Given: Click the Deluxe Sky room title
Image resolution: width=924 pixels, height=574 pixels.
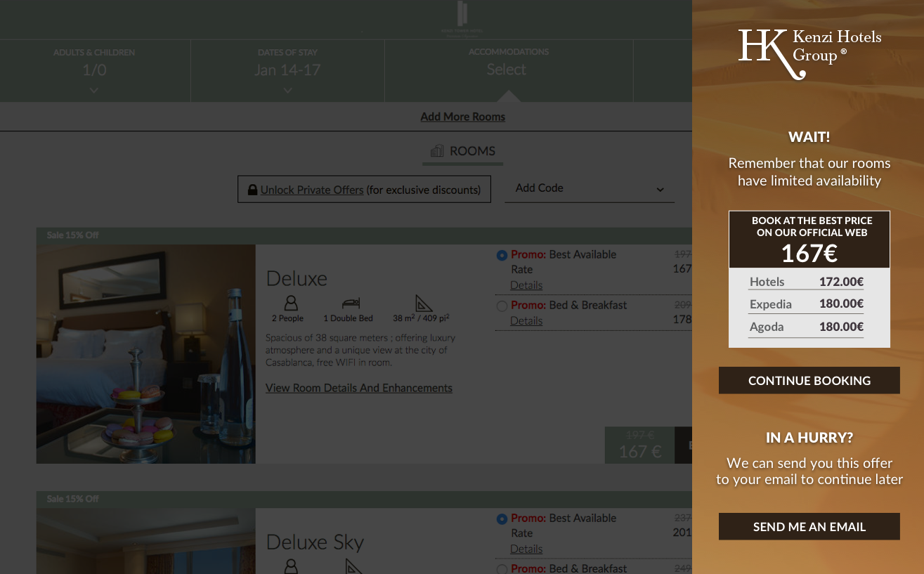Looking at the screenshot, I should click(315, 542).
